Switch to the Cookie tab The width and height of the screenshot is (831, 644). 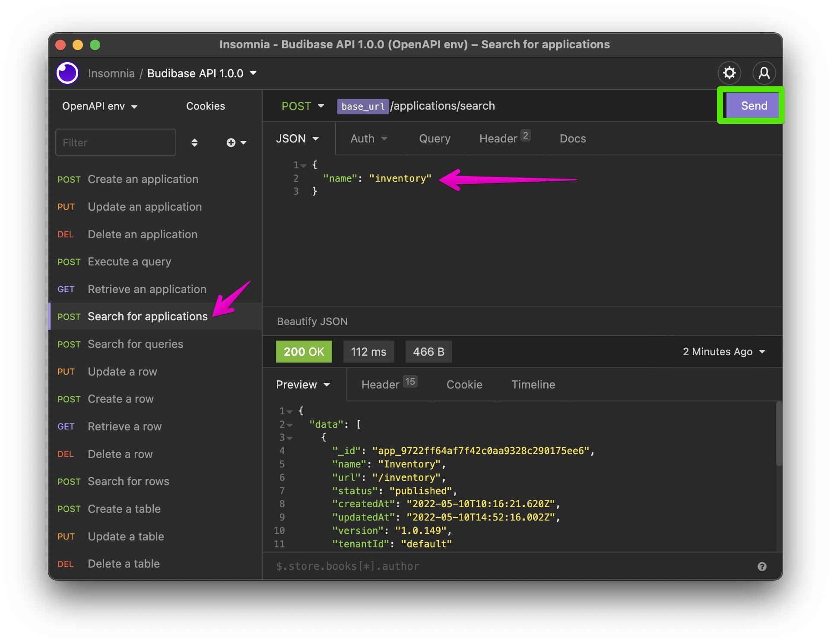[x=464, y=385]
